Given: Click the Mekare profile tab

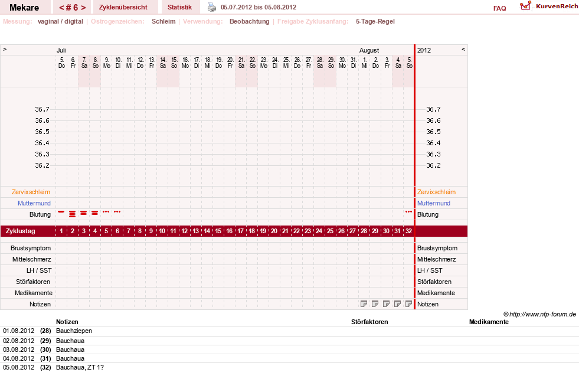Looking at the screenshot, I should [24, 8].
